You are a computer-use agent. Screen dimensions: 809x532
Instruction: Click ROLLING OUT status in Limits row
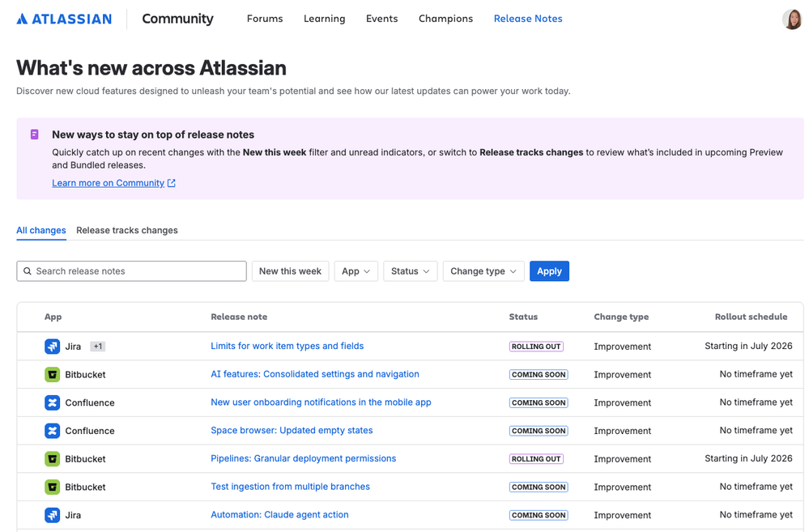pyautogui.click(x=536, y=347)
